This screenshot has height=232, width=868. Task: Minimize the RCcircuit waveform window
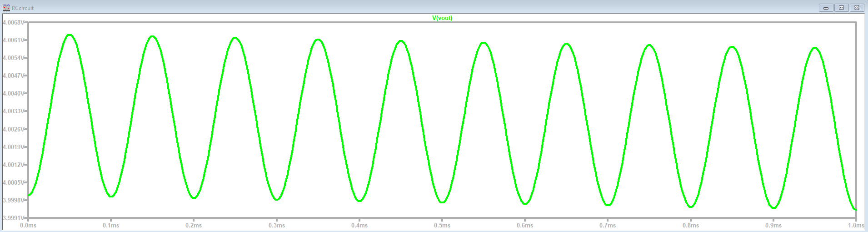click(x=826, y=8)
